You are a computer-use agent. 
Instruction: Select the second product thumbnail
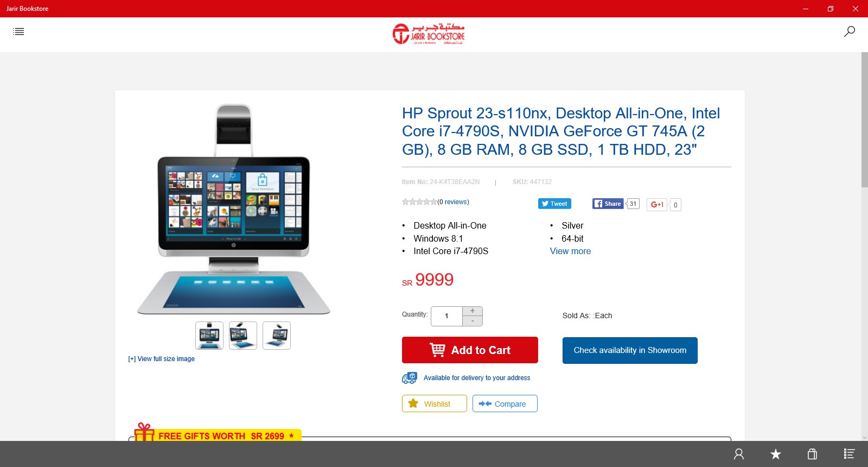243,336
